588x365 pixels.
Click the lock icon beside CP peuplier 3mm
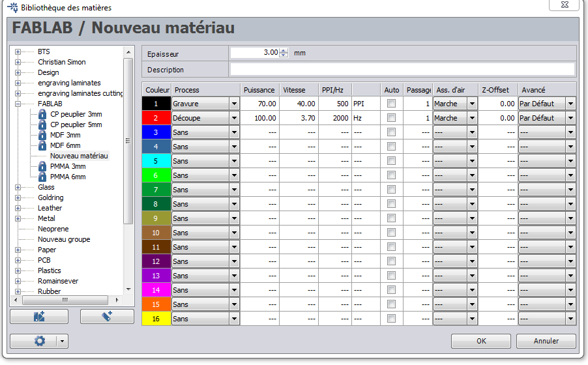[x=42, y=114]
